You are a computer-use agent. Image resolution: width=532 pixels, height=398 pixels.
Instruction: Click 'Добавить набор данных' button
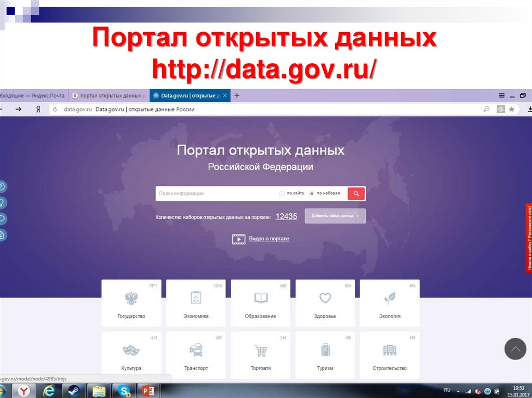pyautogui.click(x=335, y=216)
